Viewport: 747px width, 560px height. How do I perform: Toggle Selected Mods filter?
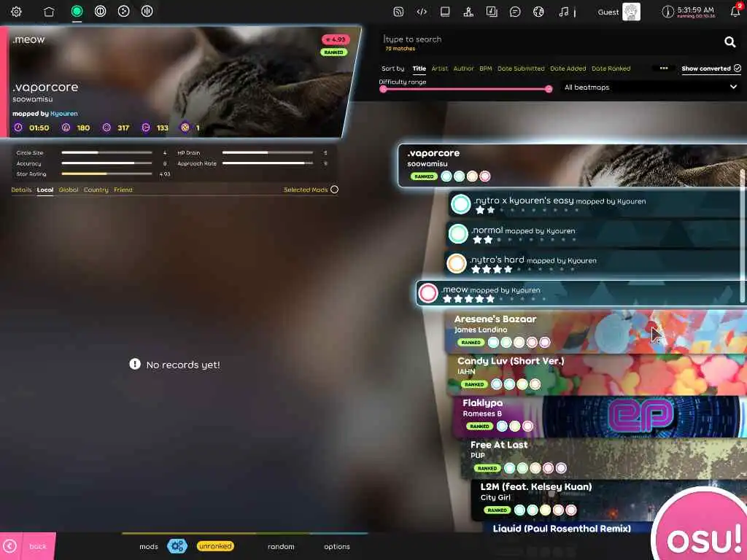[334, 190]
